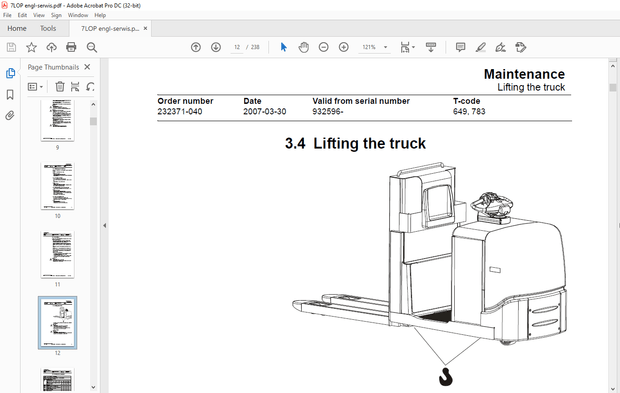Click the thumbnails panel scroll down arrow
This screenshot has height=393, width=620.
[x=93, y=387]
